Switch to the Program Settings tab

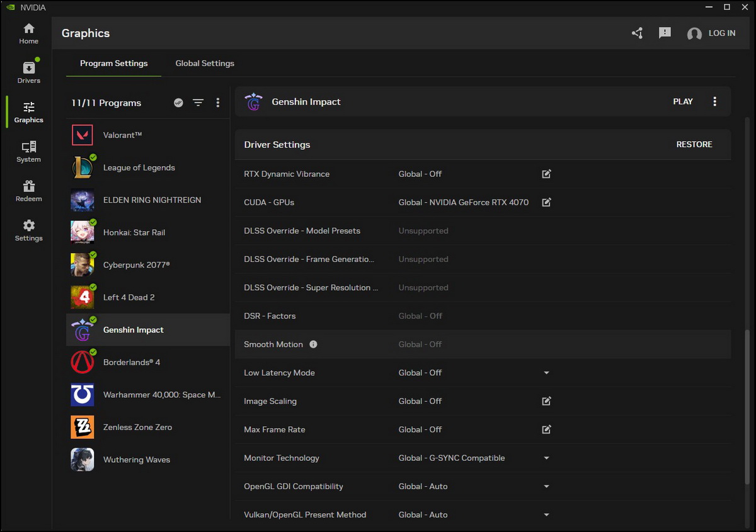[x=114, y=64]
